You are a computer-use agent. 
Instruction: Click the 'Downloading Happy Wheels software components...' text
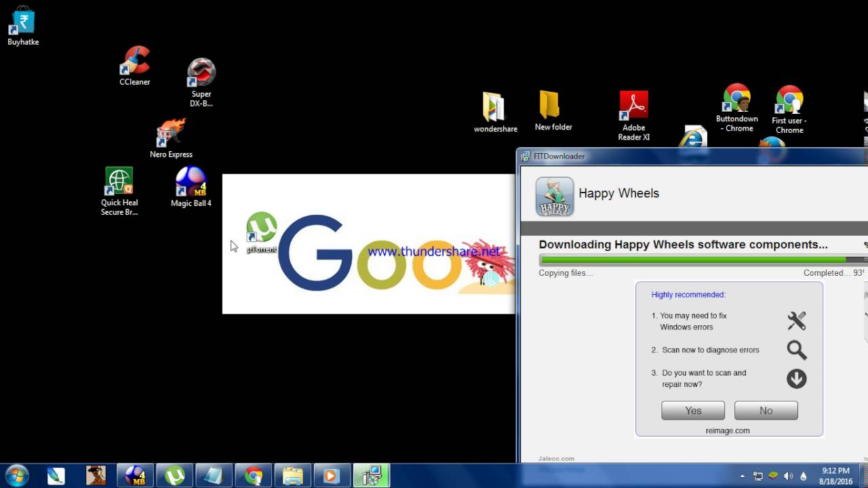tap(683, 245)
